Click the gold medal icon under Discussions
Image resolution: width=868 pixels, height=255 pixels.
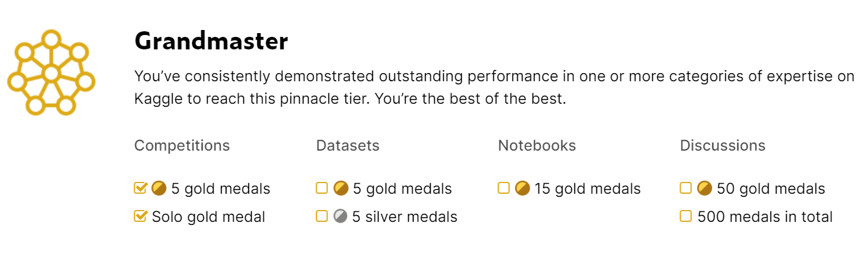[x=705, y=188]
